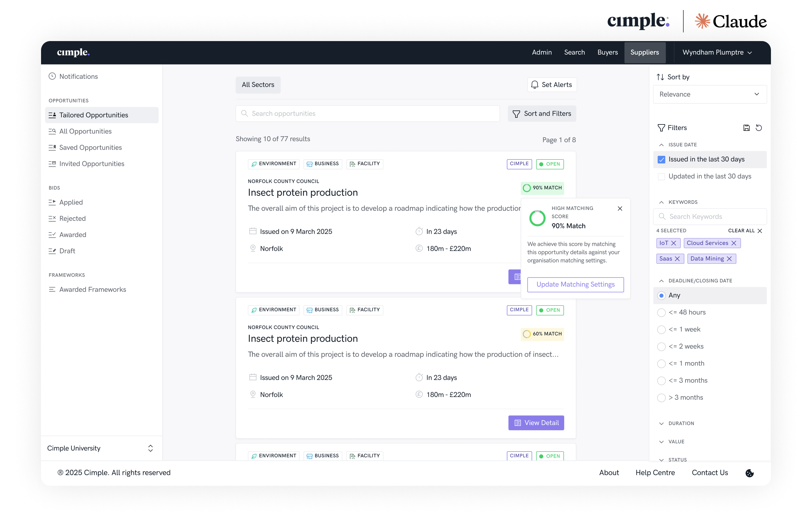The height and width of the screenshot is (527, 812).
Task: Open the Relevance sort dropdown
Action: click(x=710, y=94)
